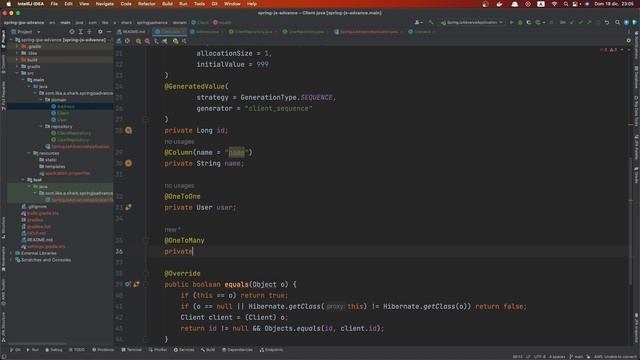Click the locate file target icon in Project panel
This screenshot has width=640, height=360.
(x=72, y=31)
